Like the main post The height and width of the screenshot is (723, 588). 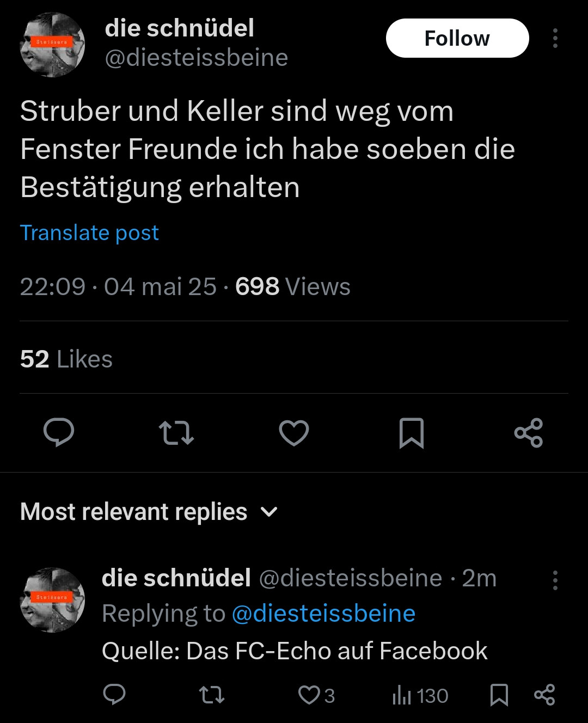(x=294, y=433)
